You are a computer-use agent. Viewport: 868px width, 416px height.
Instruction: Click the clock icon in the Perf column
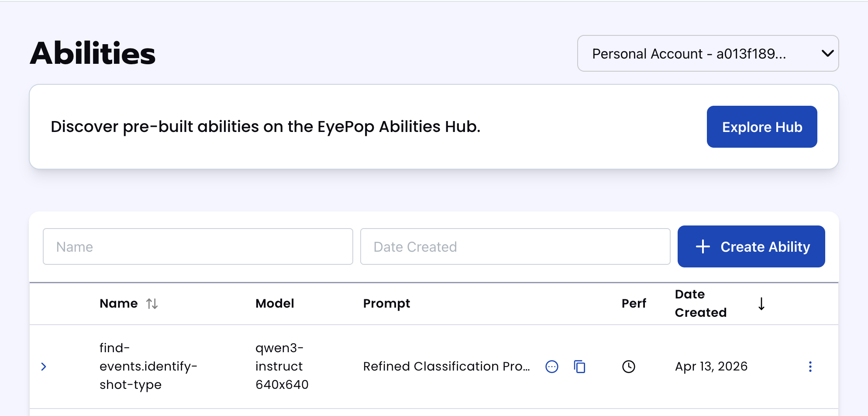pyautogui.click(x=628, y=367)
